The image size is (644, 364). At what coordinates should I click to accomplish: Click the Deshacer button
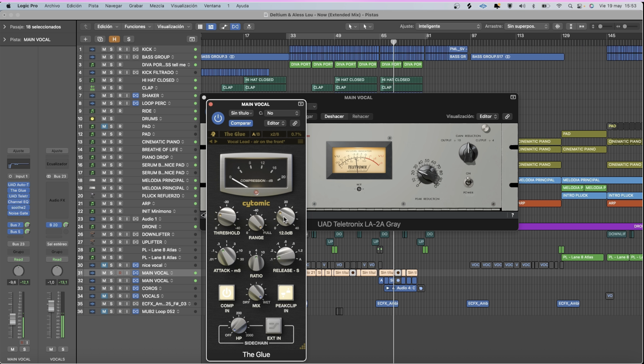point(334,116)
